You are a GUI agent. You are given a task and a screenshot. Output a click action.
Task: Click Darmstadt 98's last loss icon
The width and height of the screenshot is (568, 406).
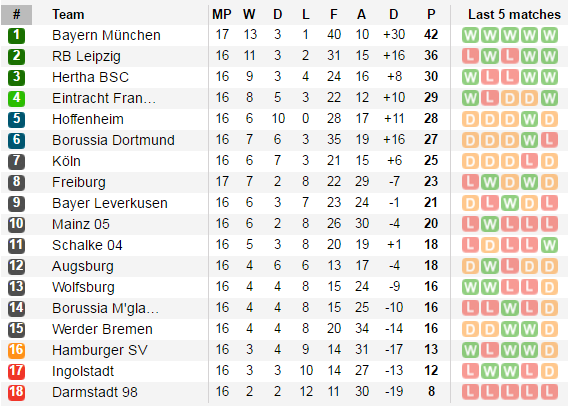(549, 392)
